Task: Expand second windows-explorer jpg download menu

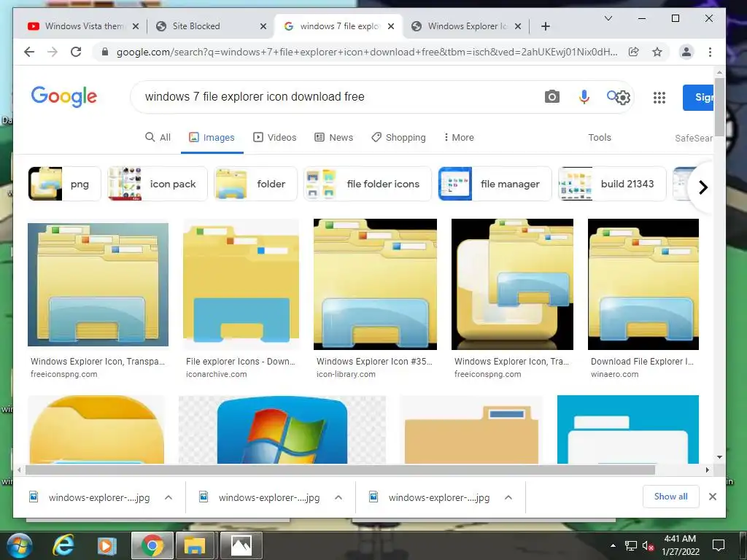Action: 338,497
